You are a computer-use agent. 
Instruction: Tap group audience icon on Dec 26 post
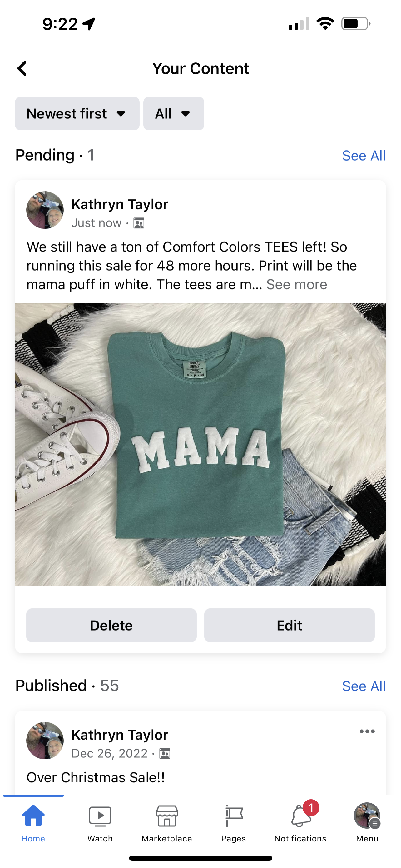point(165,753)
